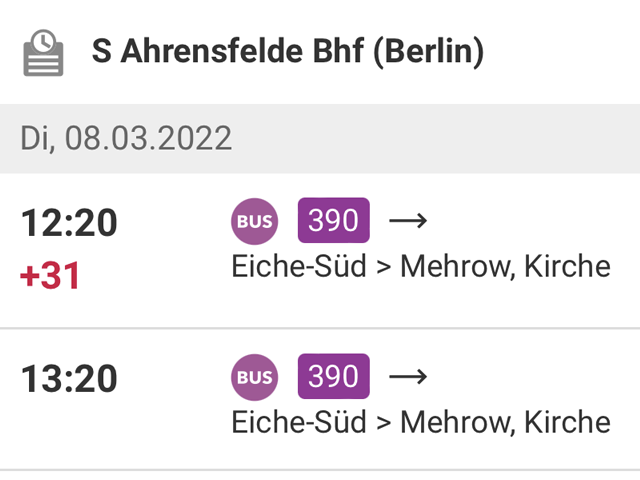Open the 12:20 departure time entry
640x480 pixels.
point(69,222)
